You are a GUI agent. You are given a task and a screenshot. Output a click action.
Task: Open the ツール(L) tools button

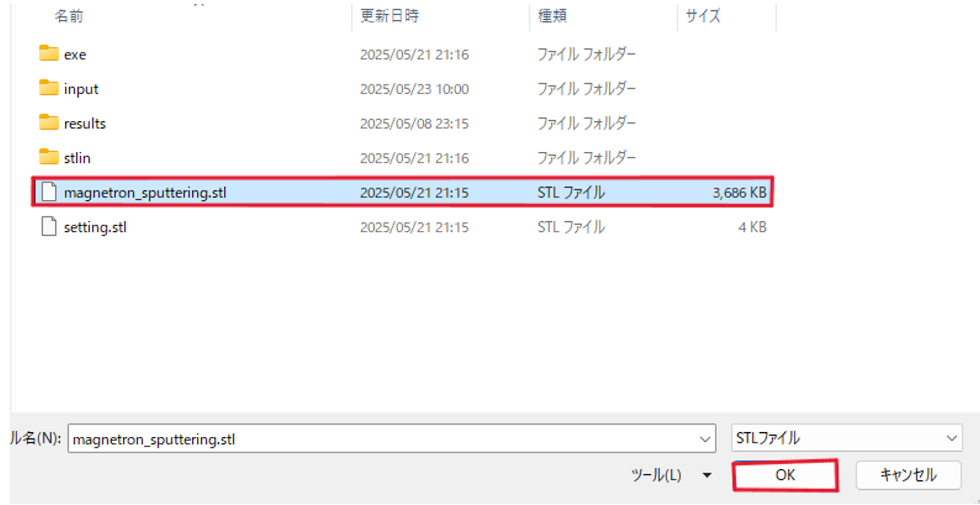tap(656, 475)
